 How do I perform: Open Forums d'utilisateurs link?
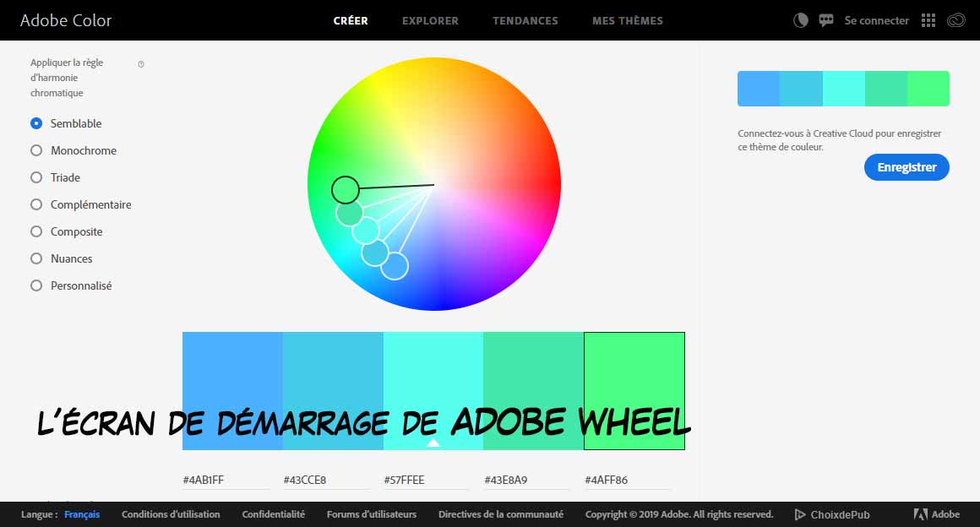click(x=371, y=513)
